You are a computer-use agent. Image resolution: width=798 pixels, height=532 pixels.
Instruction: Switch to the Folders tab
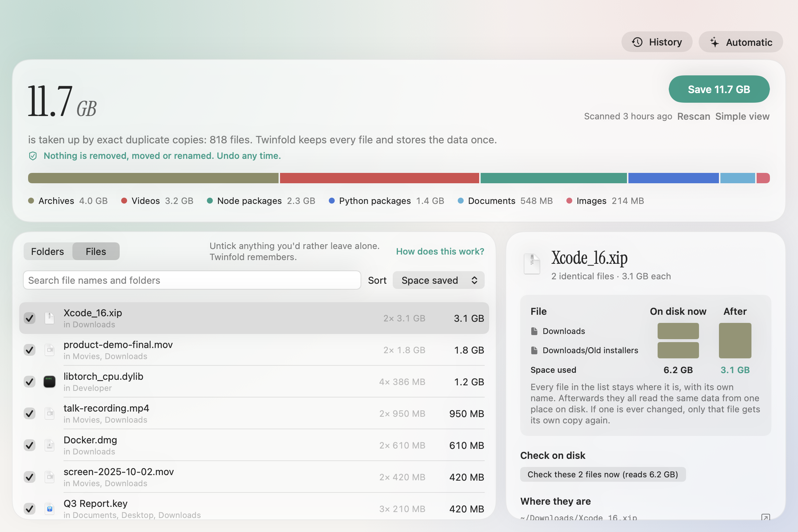[x=48, y=252]
